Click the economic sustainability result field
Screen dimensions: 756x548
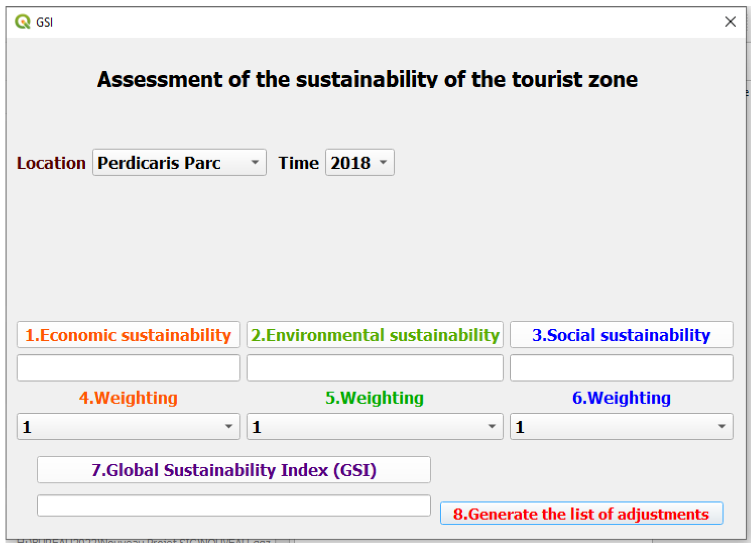point(128,368)
